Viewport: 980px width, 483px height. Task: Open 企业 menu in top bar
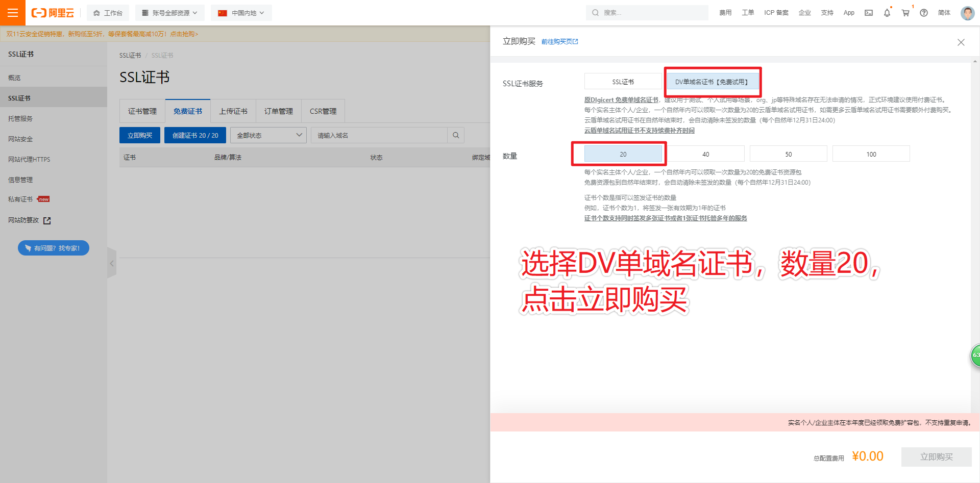pos(804,13)
